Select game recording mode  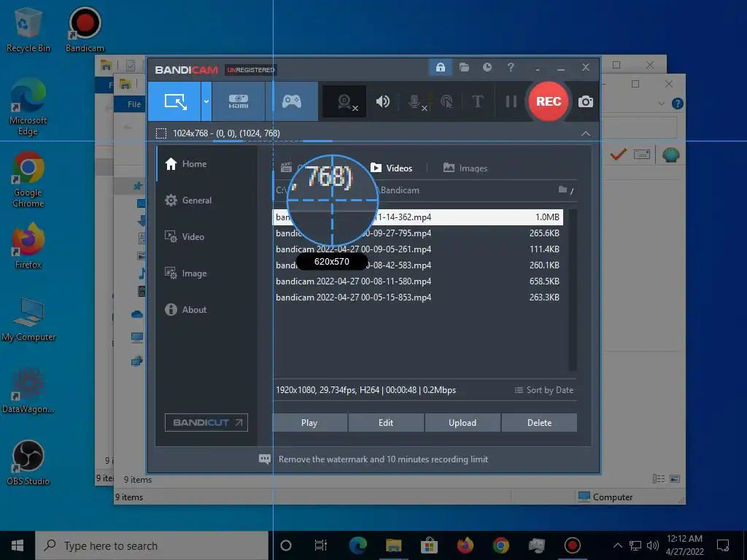(x=292, y=101)
